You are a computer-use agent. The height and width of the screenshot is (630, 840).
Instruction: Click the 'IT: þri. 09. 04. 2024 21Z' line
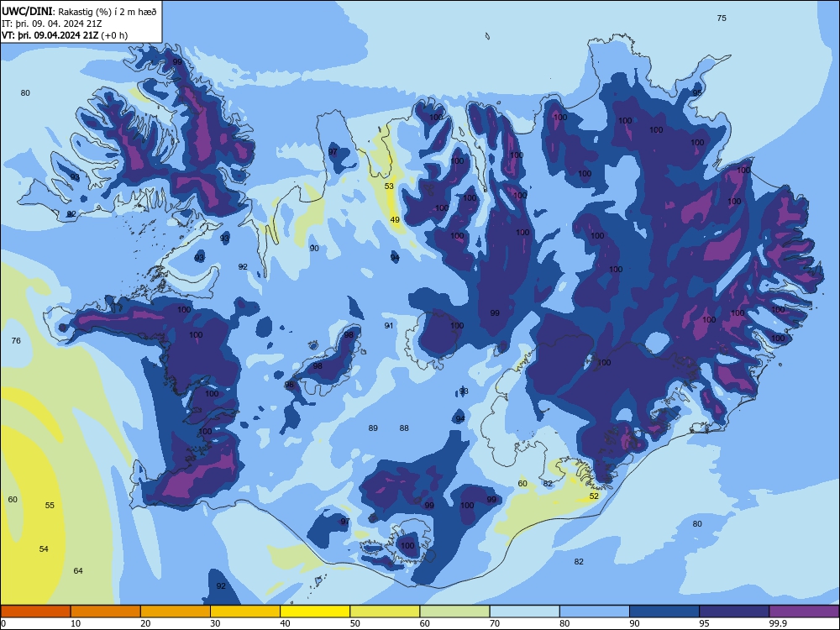point(52,24)
